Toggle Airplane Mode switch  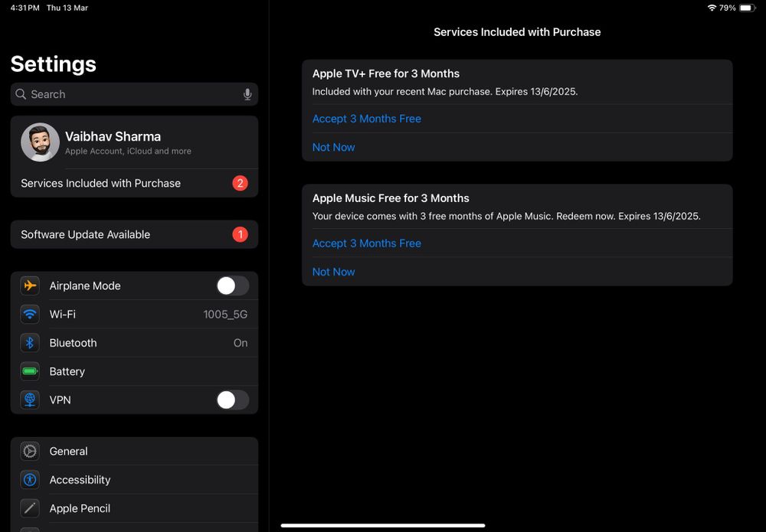coord(233,286)
